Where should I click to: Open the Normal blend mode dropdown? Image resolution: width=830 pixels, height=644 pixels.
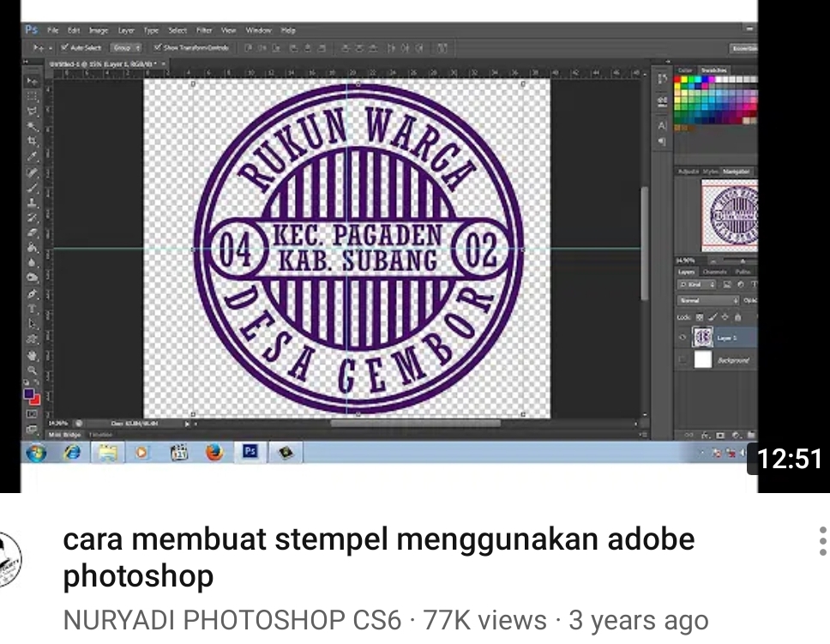click(707, 301)
